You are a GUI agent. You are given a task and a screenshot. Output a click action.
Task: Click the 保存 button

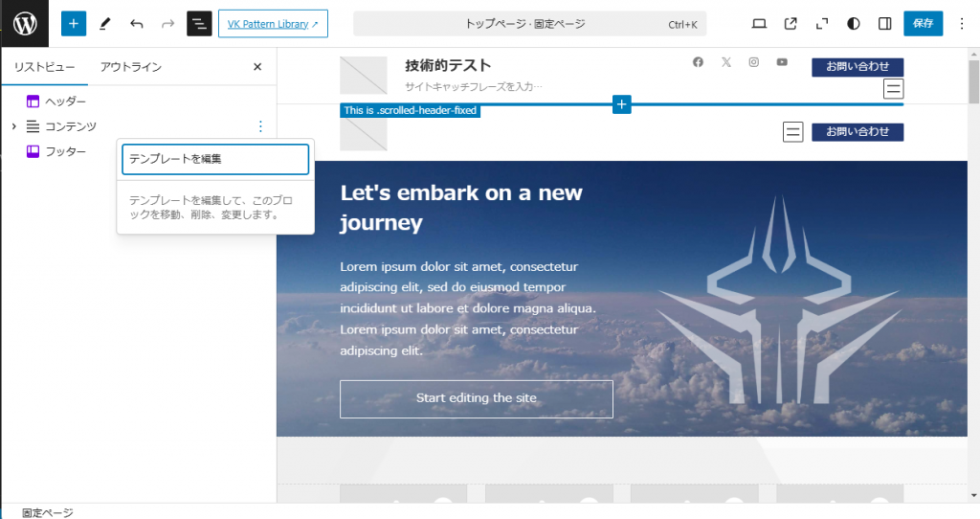tap(923, 23)
